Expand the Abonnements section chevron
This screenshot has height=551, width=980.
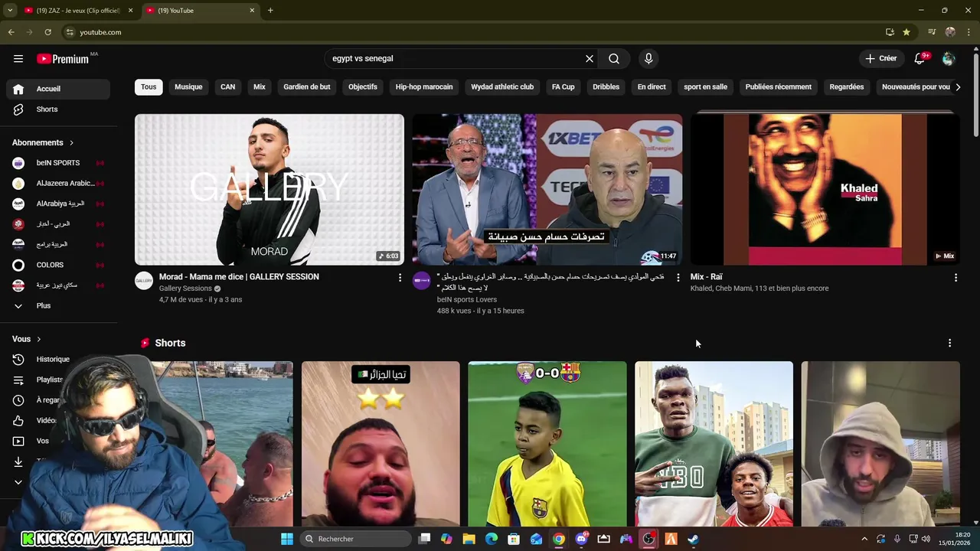pos(71,142)
